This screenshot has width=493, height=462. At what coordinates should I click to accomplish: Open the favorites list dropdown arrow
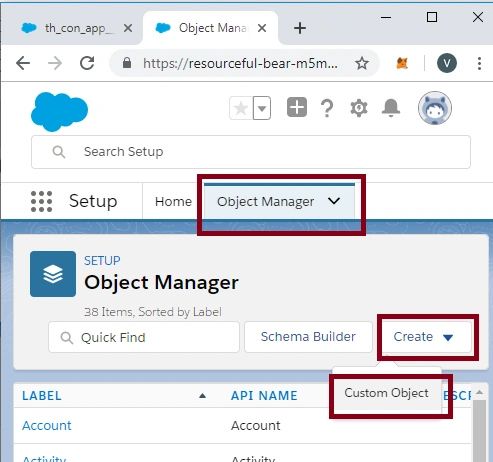click(262, 108)
